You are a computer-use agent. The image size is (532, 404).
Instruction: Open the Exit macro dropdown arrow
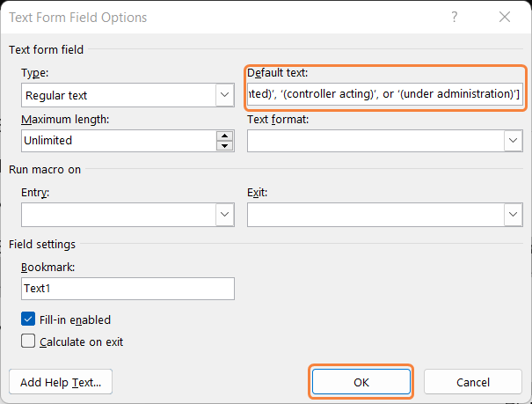[513, 215]
